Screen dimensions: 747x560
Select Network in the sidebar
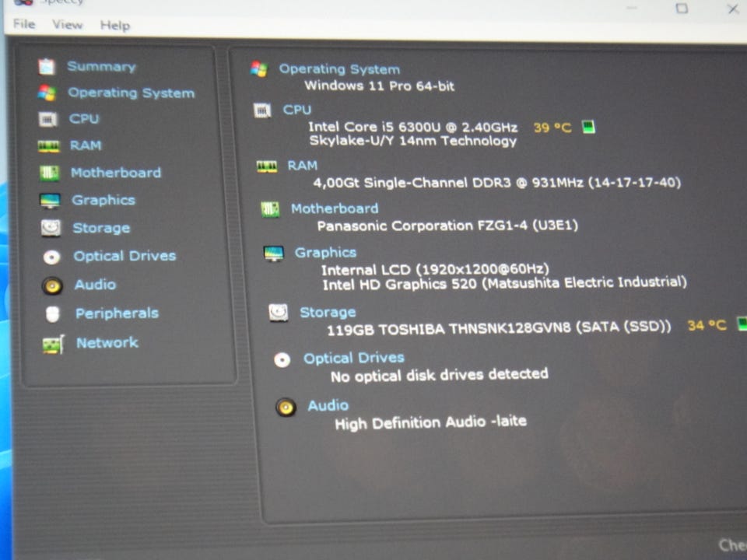(x=107, y=343)
